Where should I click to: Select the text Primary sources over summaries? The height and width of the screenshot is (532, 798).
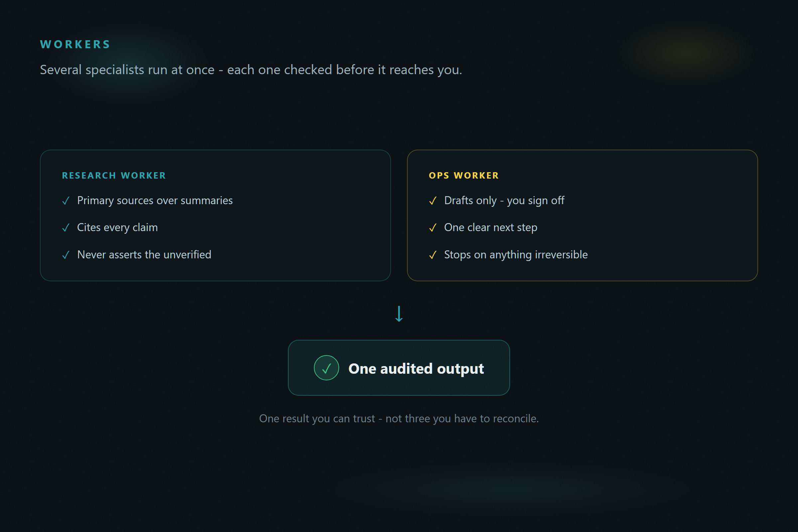point(155,200)
